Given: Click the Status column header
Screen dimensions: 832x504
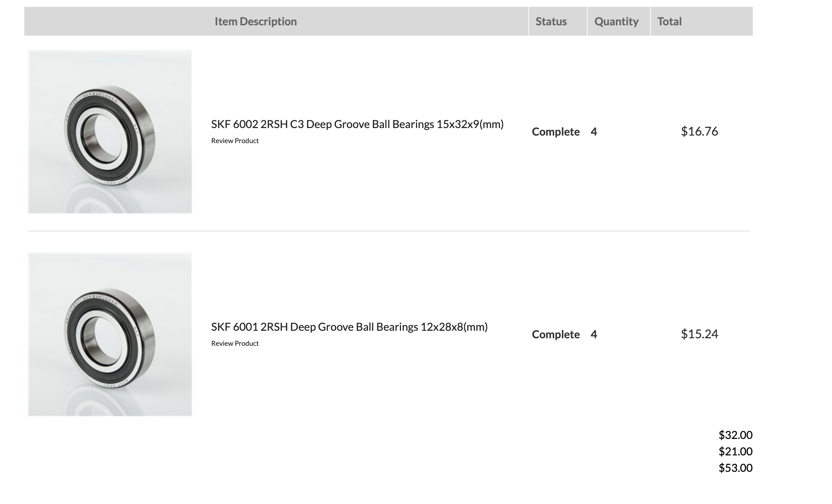Looking at the screenshot, I should click(x=551, y=22).
